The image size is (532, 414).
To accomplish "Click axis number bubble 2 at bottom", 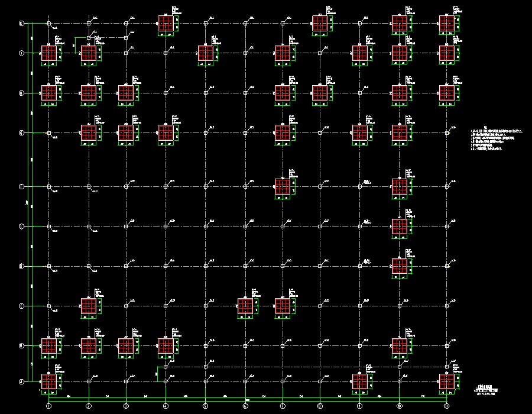I will click(89, 406).
